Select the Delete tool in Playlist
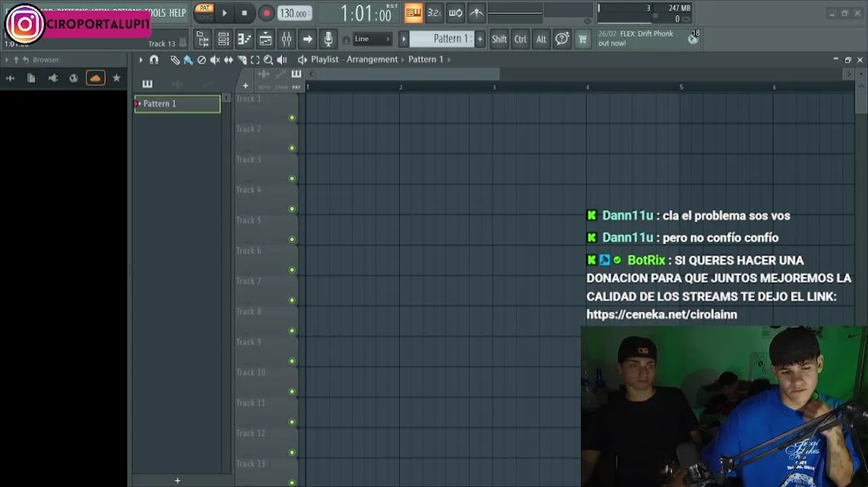868x487 pixels. [201, 60]
